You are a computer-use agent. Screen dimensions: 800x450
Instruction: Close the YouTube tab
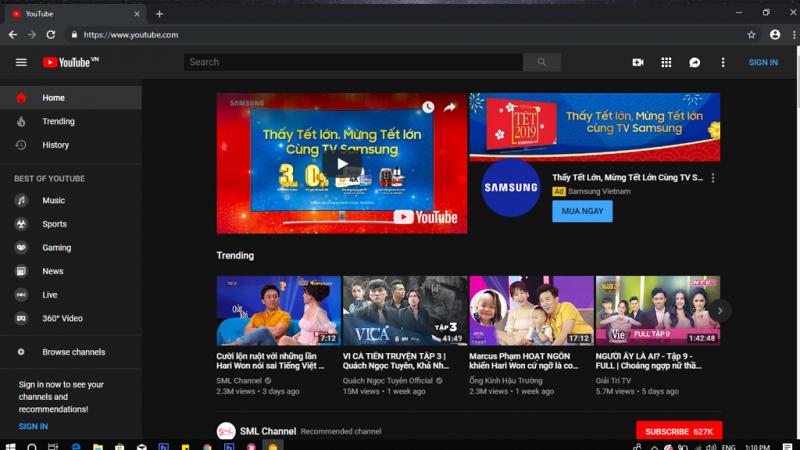[x=137, y=14]
